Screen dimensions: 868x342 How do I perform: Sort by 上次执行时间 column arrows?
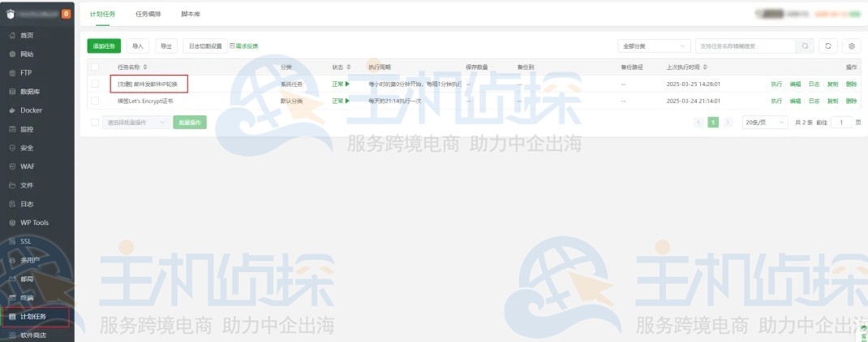point(705,67)
